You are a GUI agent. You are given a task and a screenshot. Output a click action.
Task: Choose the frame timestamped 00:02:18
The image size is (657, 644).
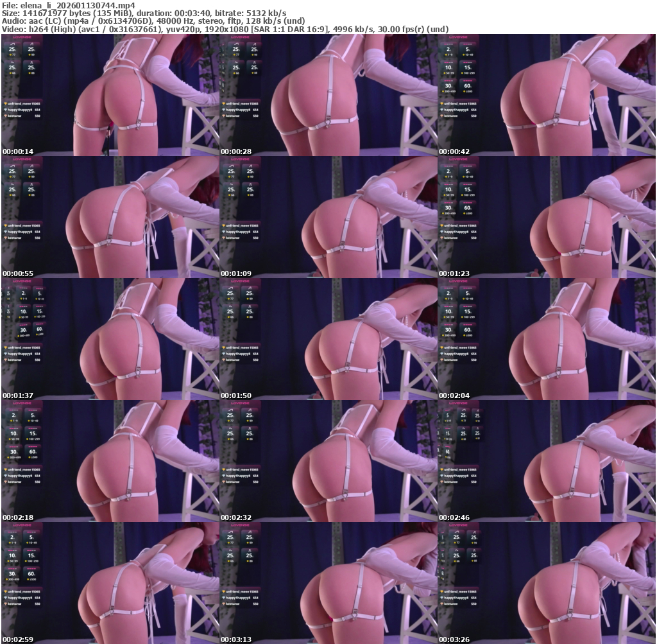click(x=110, y=461)
